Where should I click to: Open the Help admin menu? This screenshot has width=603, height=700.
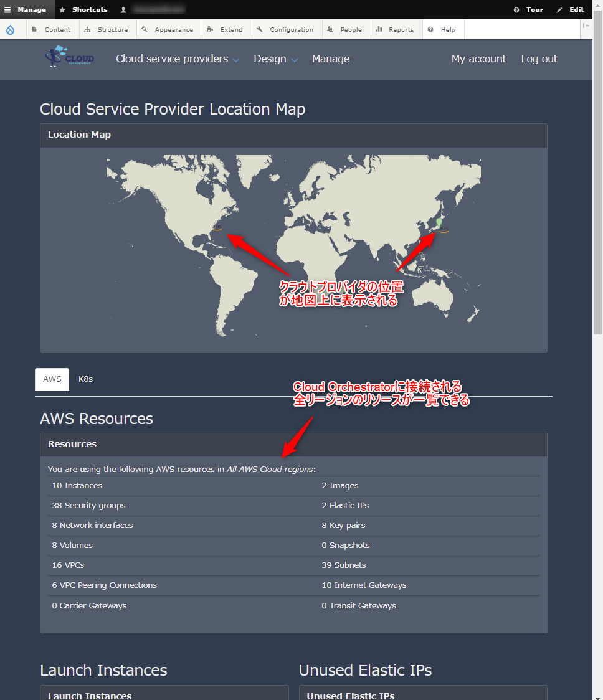[442, 29]
